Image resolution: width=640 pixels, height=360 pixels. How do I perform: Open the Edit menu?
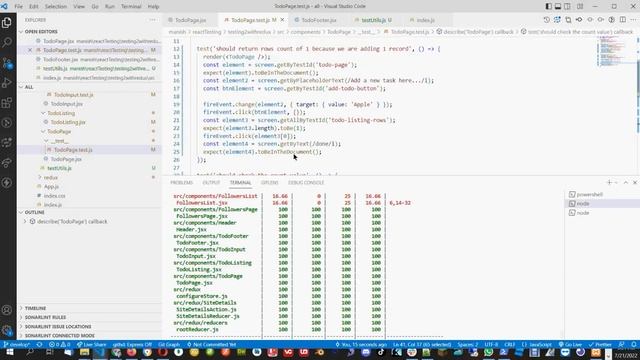click(33, 7)
